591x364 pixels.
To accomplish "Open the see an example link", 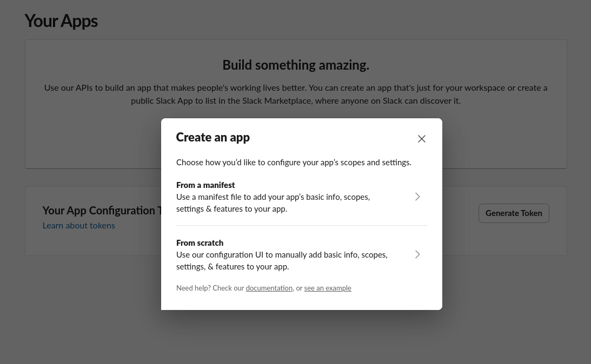I will pos(328,288).
